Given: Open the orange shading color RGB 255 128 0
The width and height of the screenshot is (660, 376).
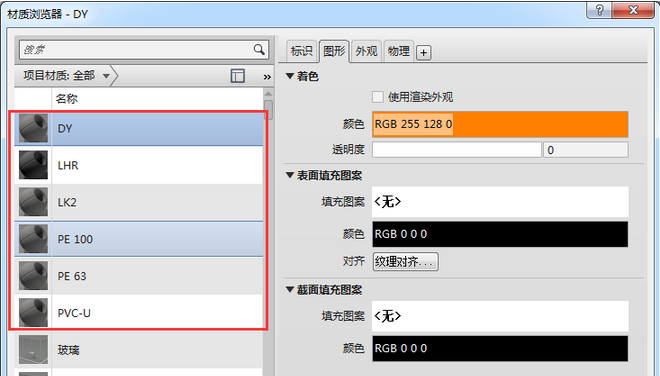Looking at the screenshot, I should (500, 124).
